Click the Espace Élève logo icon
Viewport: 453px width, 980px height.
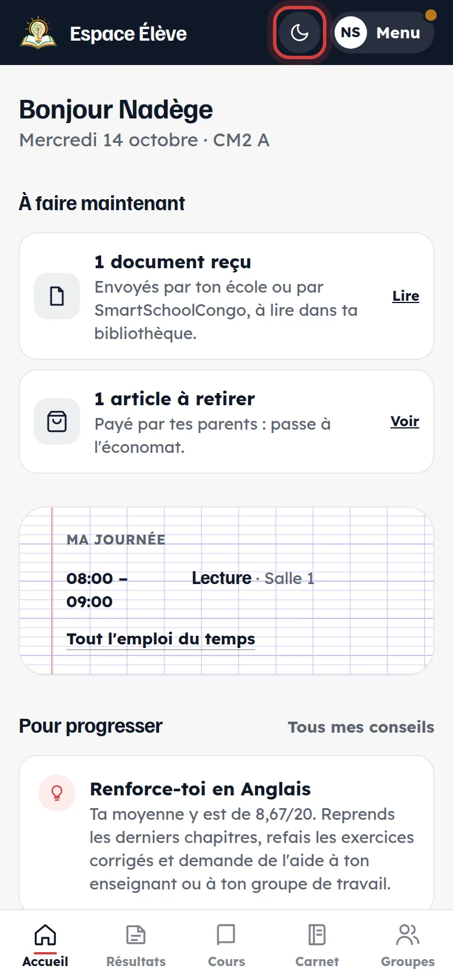38,33
